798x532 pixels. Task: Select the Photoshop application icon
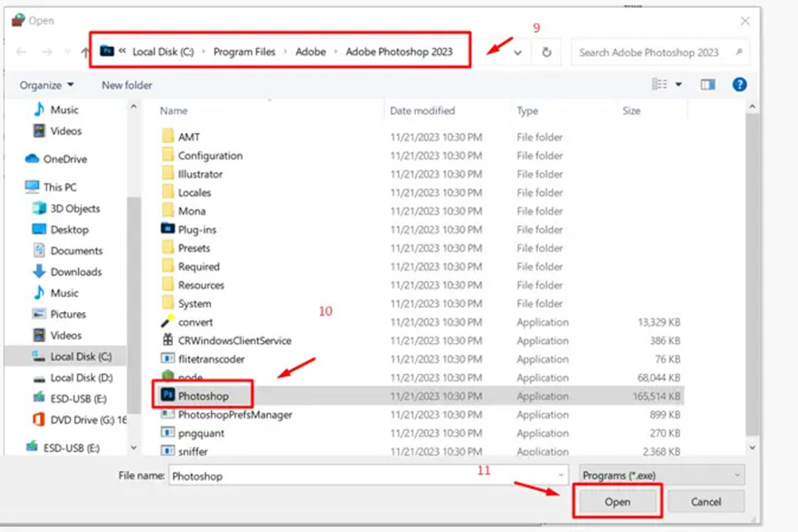click(168, 395)
